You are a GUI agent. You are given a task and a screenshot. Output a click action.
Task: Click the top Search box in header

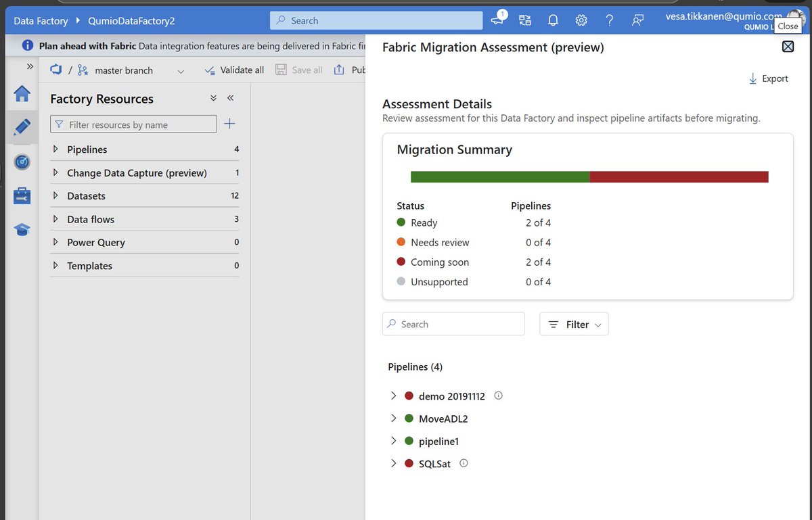pos(376,20)
